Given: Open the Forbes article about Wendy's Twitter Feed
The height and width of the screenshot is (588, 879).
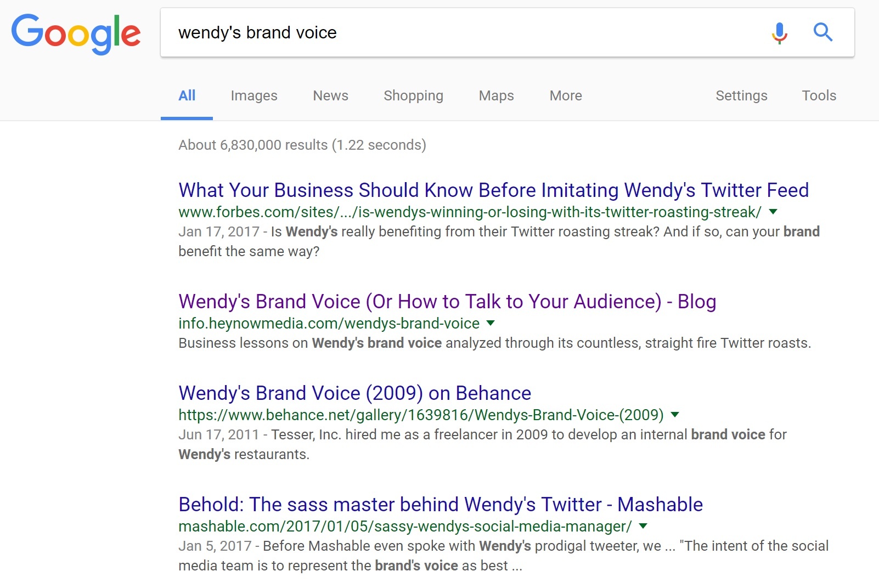Looking at the screenshot, I should point(493,190).
